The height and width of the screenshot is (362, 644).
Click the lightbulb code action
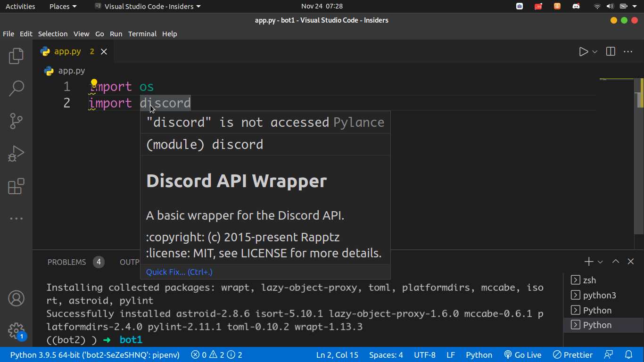click(x=94, y=83)
